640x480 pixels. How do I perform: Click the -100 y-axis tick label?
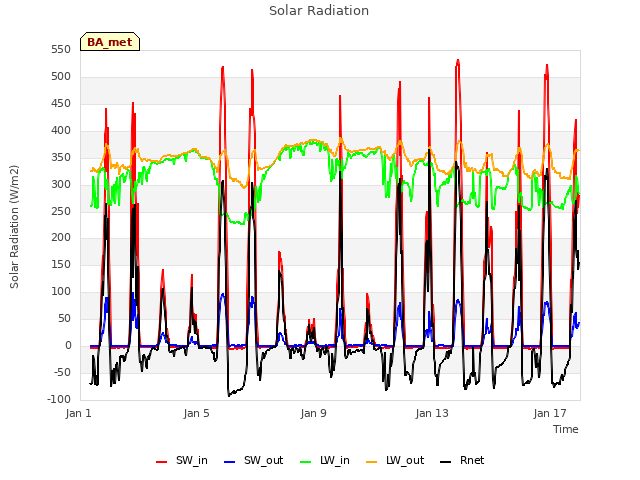(59, 400)
